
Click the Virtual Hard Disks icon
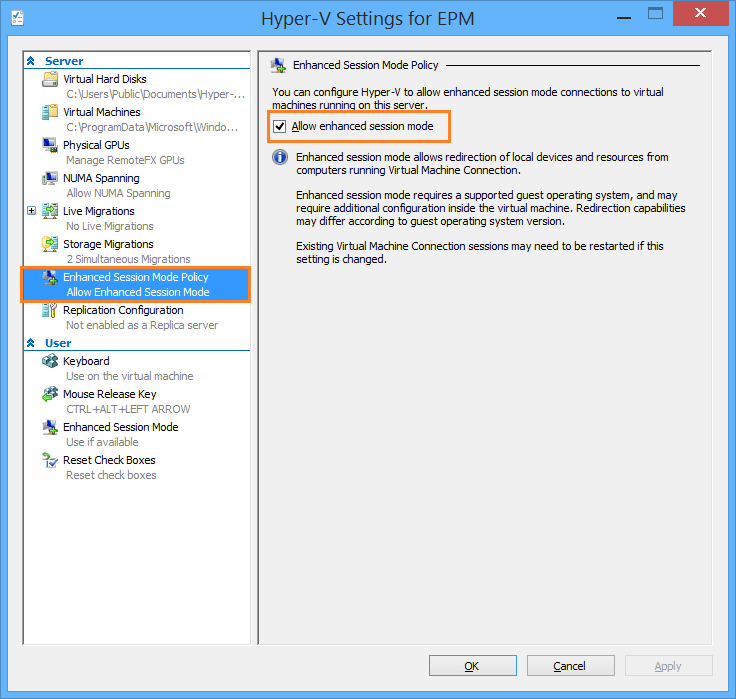(x=50, y=79)
